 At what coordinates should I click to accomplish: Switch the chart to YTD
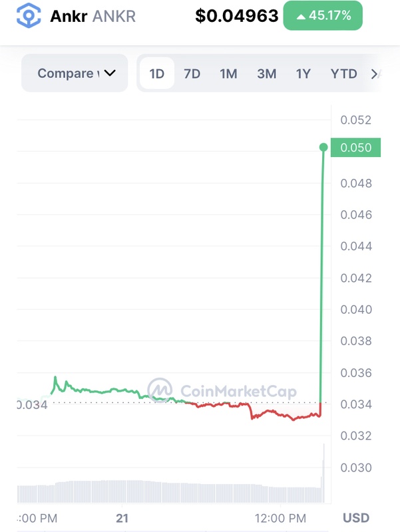[343, 74]
